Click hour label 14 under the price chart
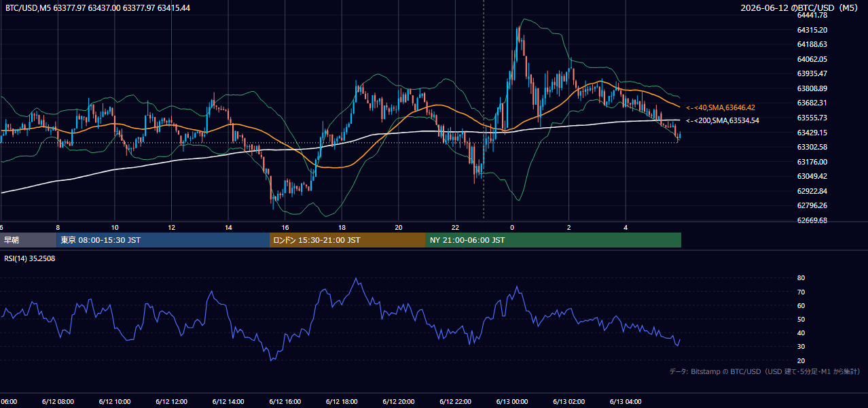Image resolution: width=868 pixels, height=408 pixels. tap(228, 228)
